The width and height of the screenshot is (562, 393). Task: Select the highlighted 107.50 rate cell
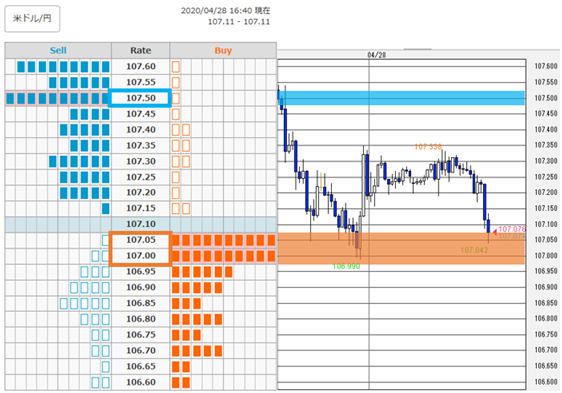point(140,98)
